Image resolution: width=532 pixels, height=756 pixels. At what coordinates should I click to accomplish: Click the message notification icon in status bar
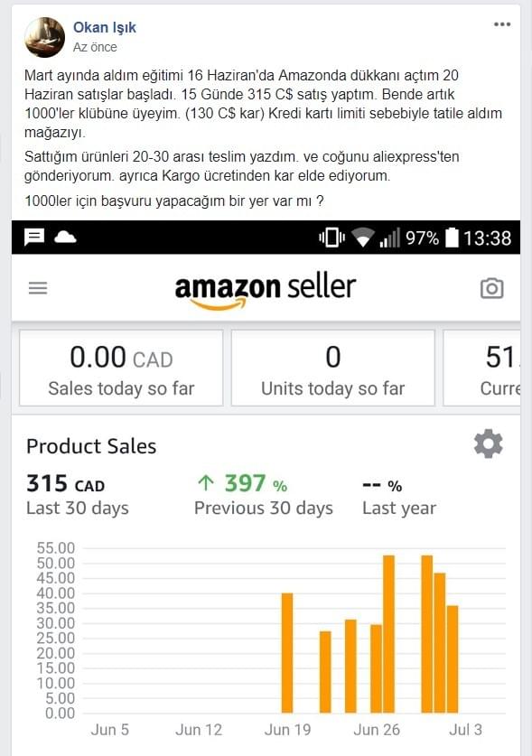coord(34,238)
